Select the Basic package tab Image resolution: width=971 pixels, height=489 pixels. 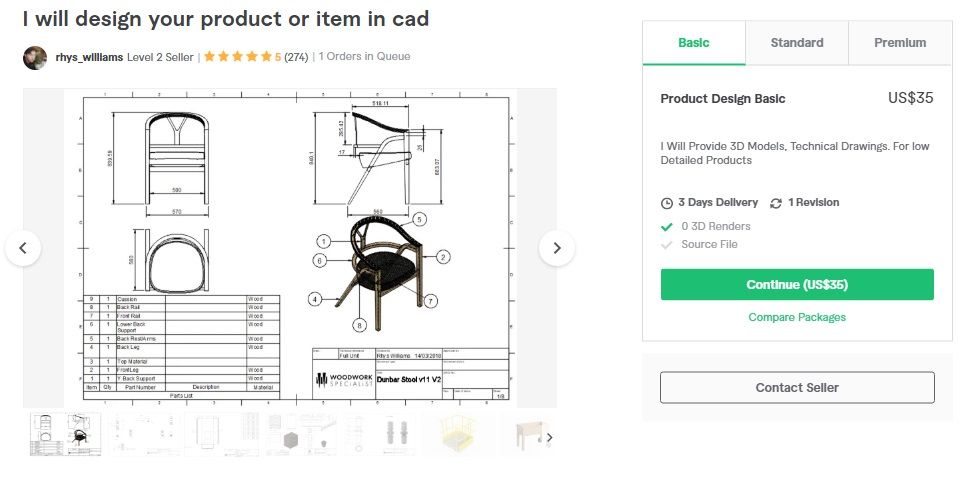click(694, 43)
